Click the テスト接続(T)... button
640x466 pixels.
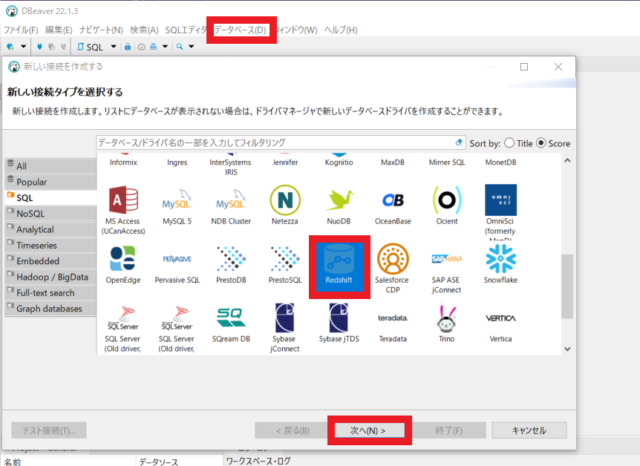tap(49, 430)
